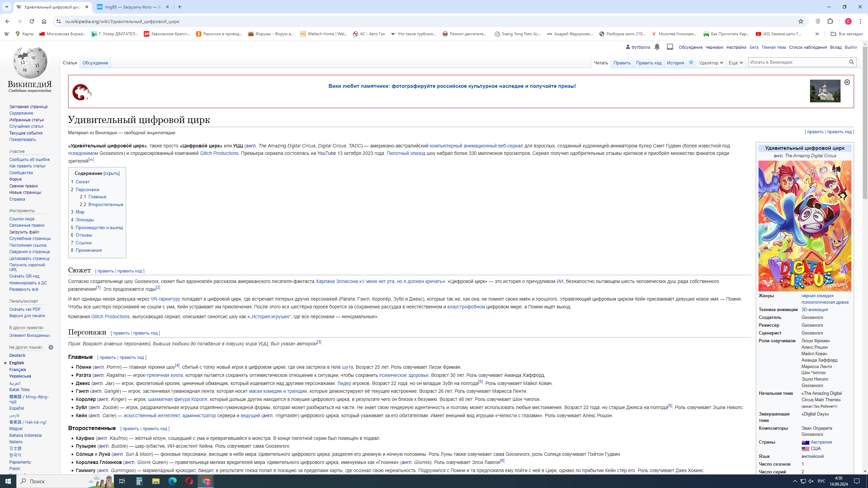Open Microsoft Edge from taskbar
This screenshot has width=868, height=488.
point(172,481)
